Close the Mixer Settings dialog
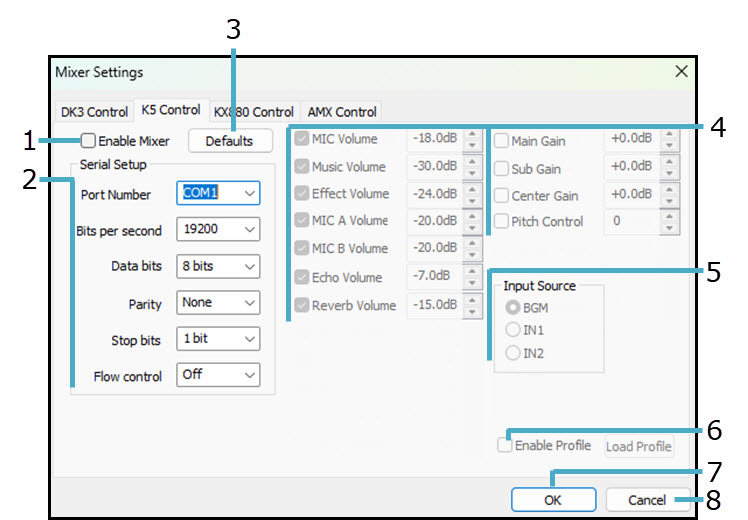 click(x=681, y=72)
